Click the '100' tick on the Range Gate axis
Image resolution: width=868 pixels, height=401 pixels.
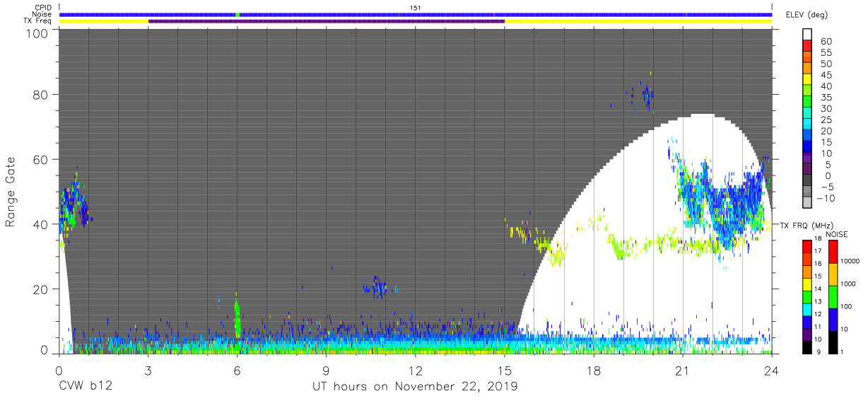click(38, 33)
